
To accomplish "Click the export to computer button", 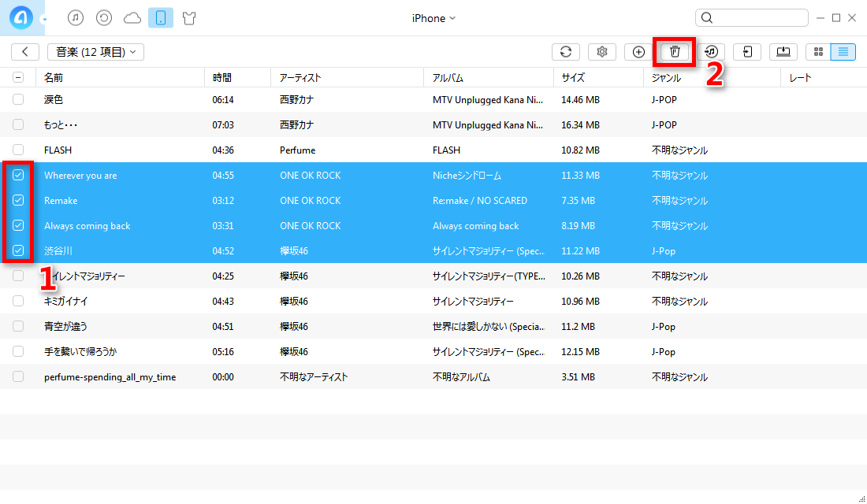I will (783, 52).
